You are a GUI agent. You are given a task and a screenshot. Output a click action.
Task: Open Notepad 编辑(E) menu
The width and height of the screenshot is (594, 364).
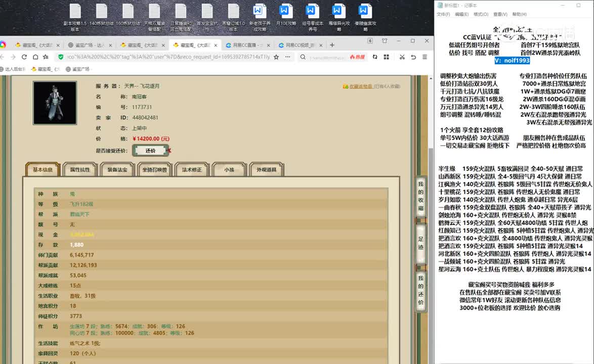(x=461, y=14)
